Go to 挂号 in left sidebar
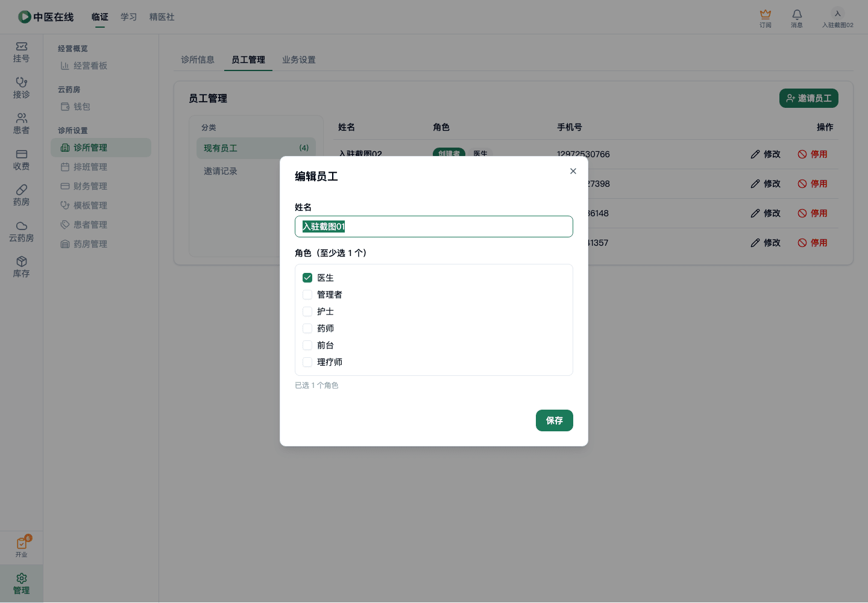The width and height of the screenshot is (868, 603). point(21,52)
